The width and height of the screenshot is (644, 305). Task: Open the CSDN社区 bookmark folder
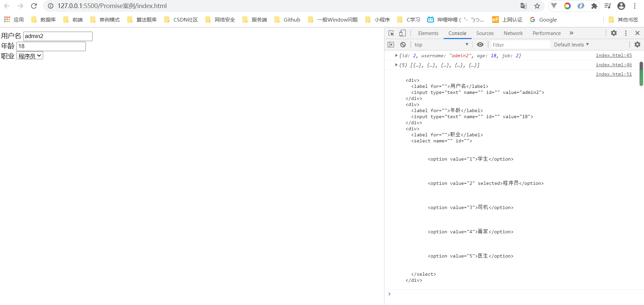click(x=181, y=20)
